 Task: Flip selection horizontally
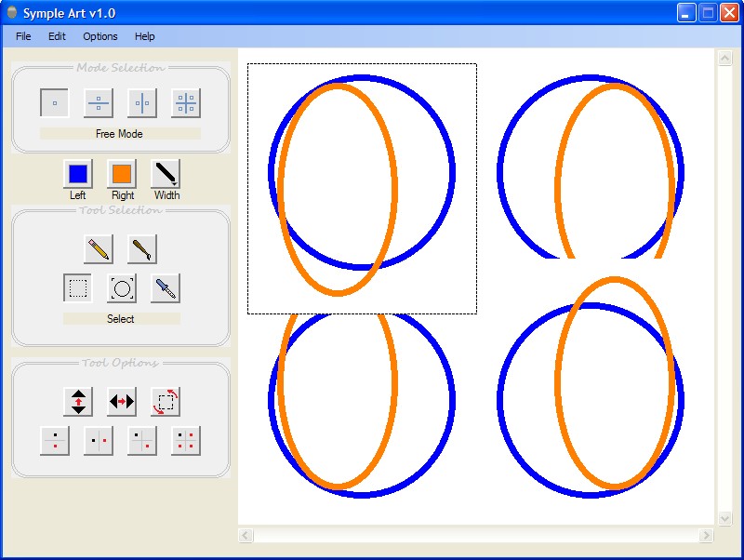point(122,402)
